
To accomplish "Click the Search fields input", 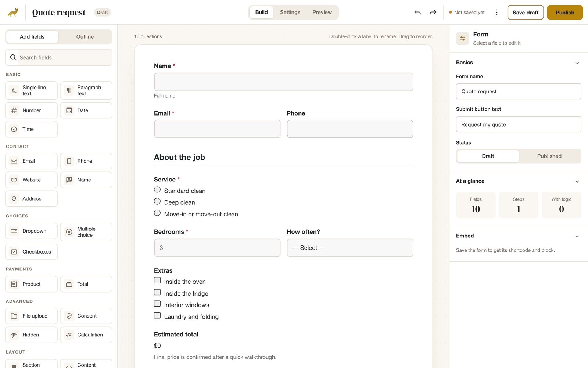I will [x=59, y=57].
